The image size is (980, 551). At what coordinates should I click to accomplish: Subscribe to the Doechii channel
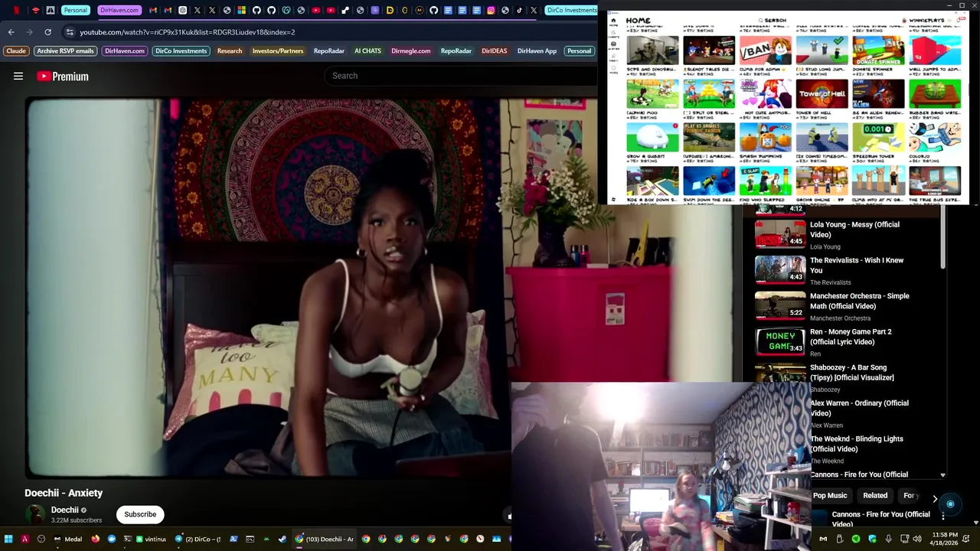(140, 514)
